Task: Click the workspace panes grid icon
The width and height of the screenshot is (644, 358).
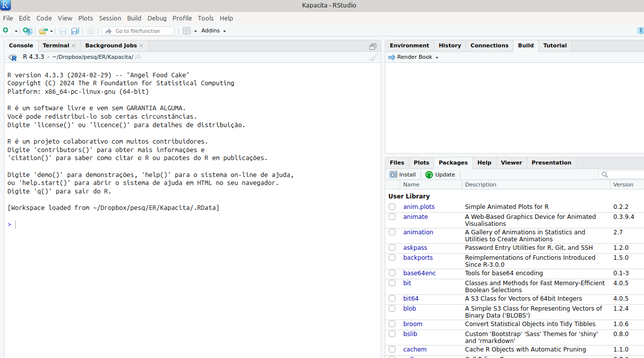Action: click(x=187, y=31)
